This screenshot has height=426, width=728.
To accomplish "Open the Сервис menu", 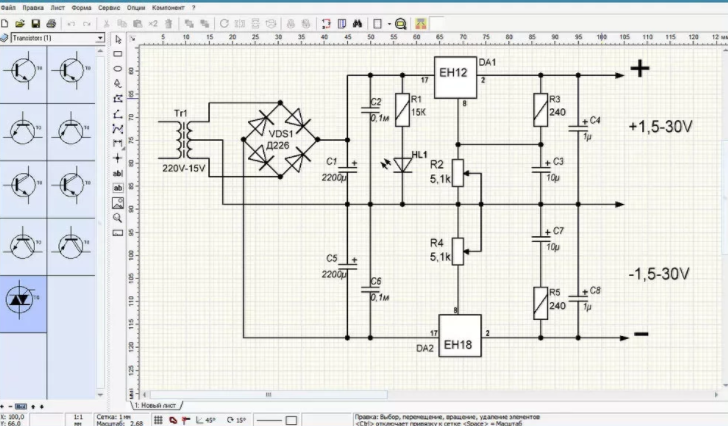I will click(109, 7).
